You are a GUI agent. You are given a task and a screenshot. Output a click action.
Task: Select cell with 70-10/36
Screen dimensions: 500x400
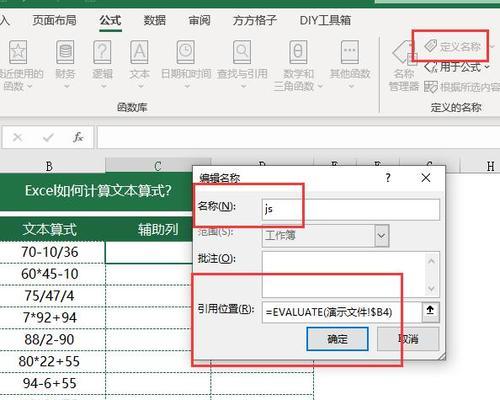click(49, 252)
